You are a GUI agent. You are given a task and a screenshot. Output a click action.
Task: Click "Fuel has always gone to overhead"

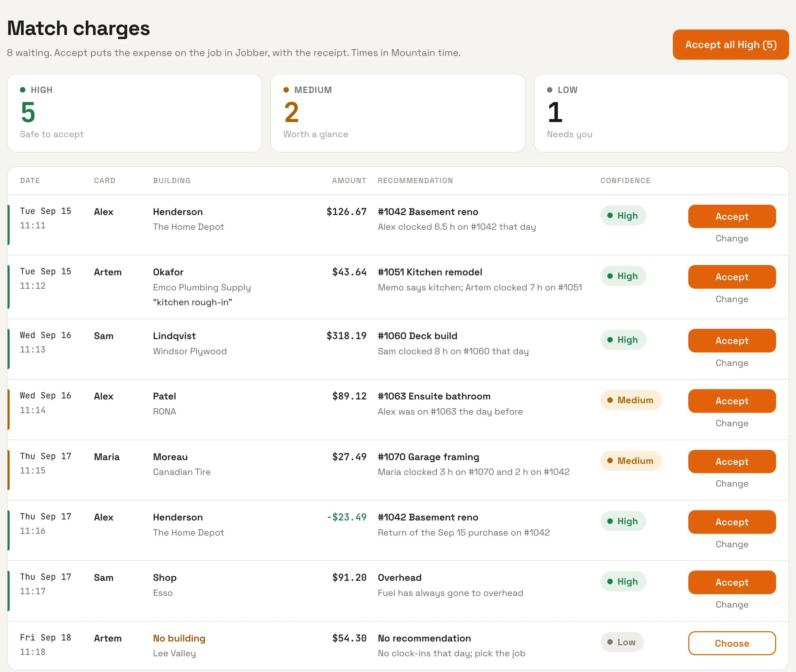tap(450, 593)
